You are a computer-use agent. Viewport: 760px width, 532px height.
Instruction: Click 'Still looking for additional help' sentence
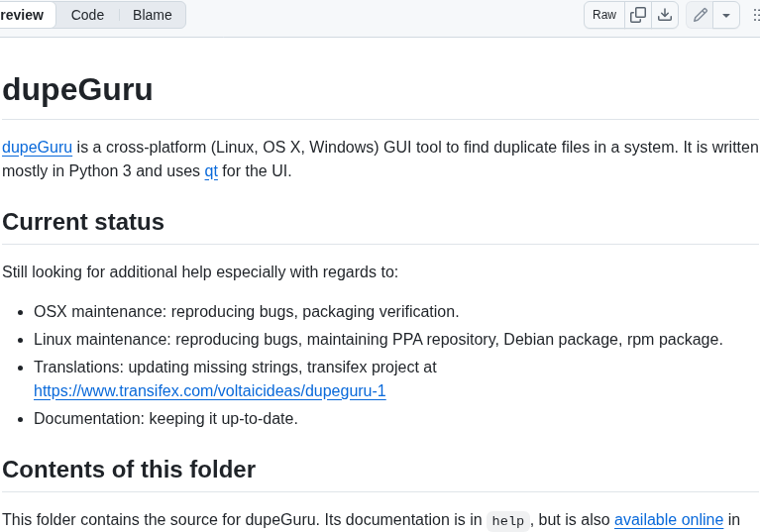coord(200,271)
